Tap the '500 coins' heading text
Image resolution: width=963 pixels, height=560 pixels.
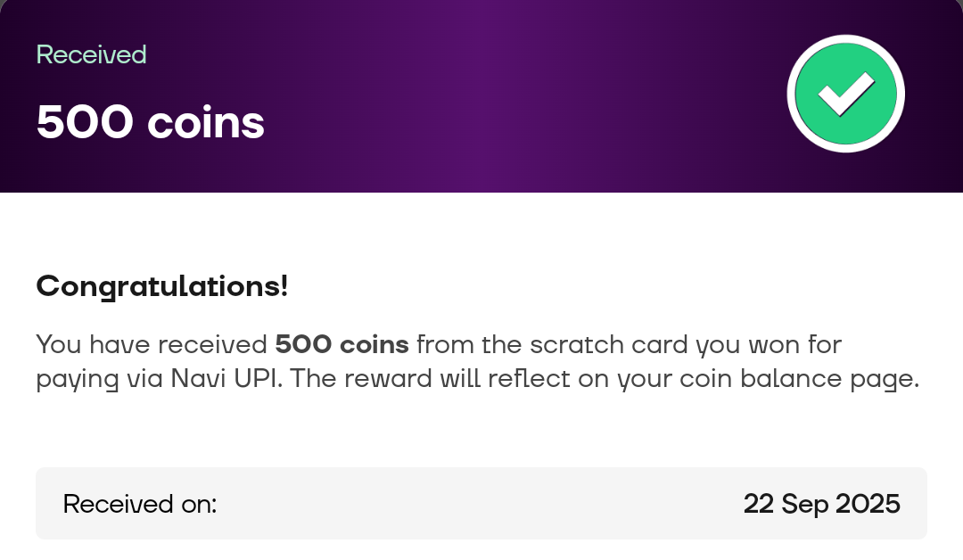click(x=149, y=121)
